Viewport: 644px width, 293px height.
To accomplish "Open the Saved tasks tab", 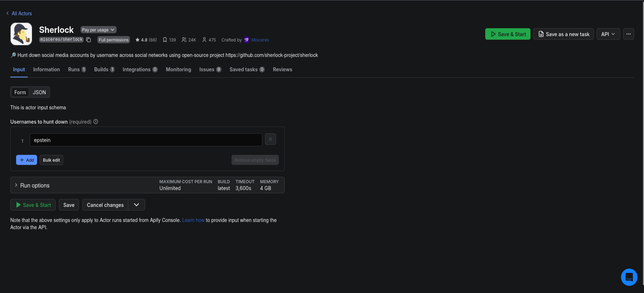I will pyautogui.click(x=247, y=69).
